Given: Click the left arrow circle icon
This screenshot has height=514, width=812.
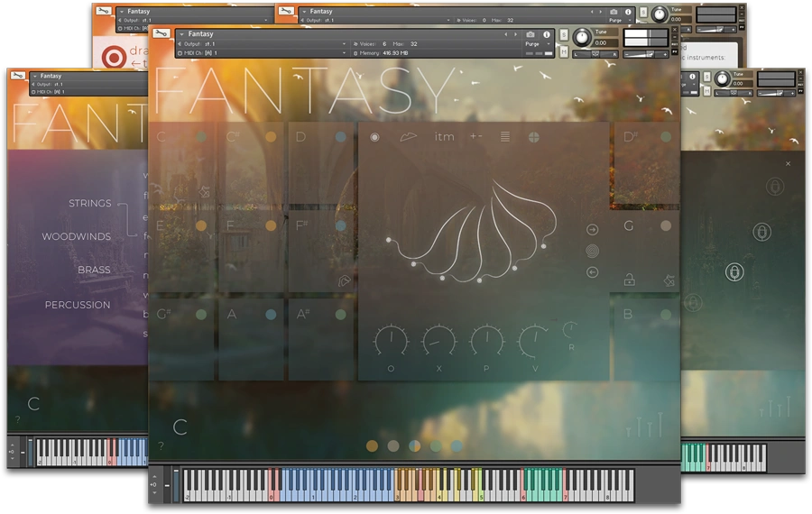Looking at the screenshot, I should (593, 272).
